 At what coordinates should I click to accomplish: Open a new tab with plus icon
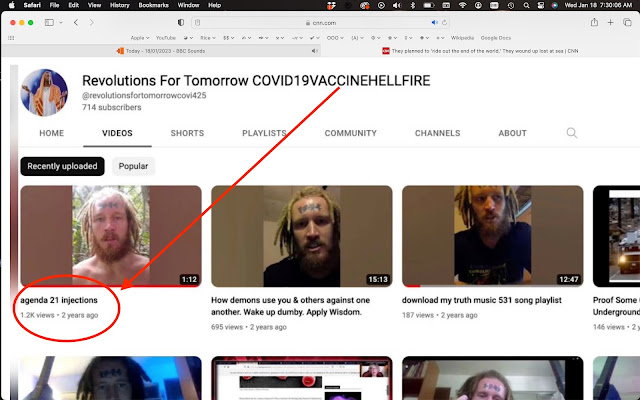[x=610, y=22]
